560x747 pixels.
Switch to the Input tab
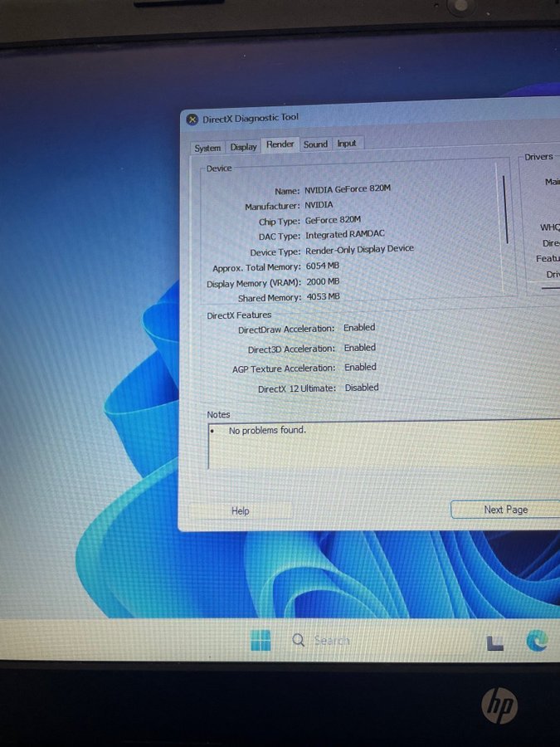tap(347, 144)
